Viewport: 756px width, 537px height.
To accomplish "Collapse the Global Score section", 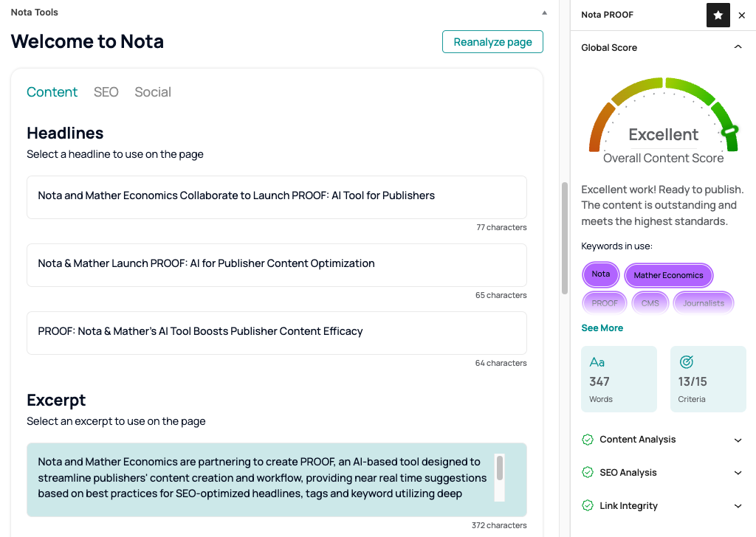I will pyautogui.click(x=738, y=46).
